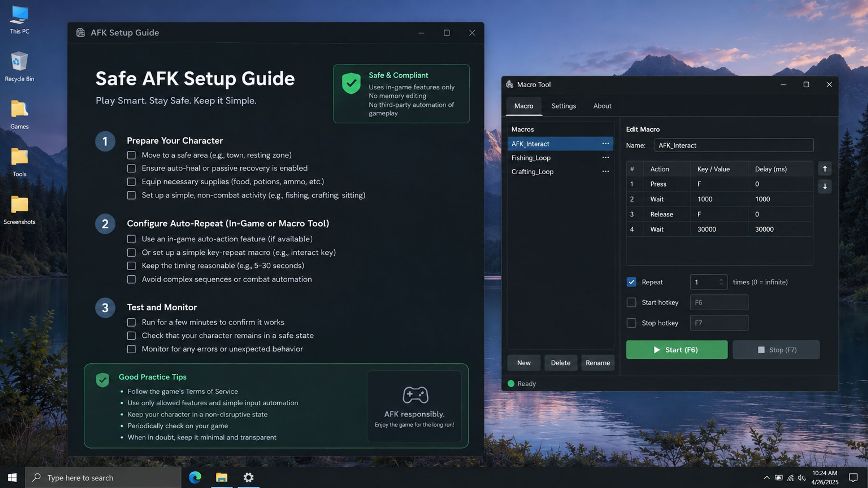Screen dimensions: 868x488
Task: Move macro step down with arrow
Action: [825, 186]
